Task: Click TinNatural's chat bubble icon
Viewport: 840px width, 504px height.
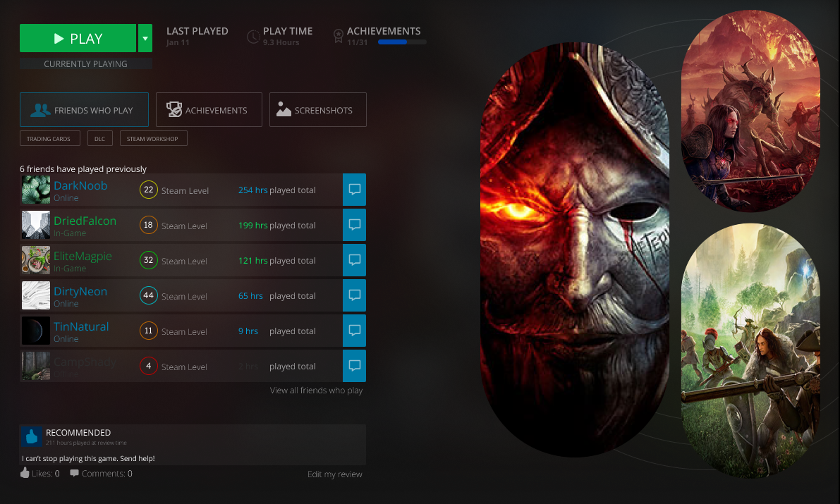Action: click(354, 331)
